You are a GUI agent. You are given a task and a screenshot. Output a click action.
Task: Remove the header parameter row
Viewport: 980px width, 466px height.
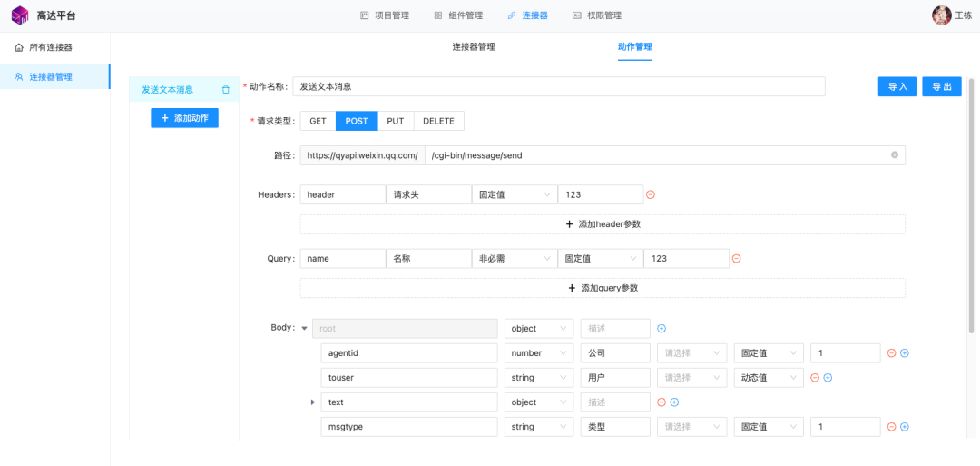650,194
